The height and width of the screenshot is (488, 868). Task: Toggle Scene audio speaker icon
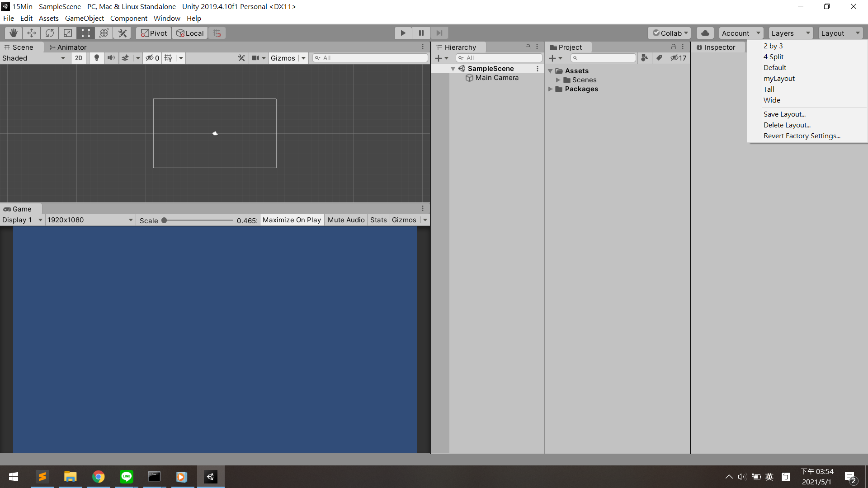pyautogui.click(x=111, y=58)
